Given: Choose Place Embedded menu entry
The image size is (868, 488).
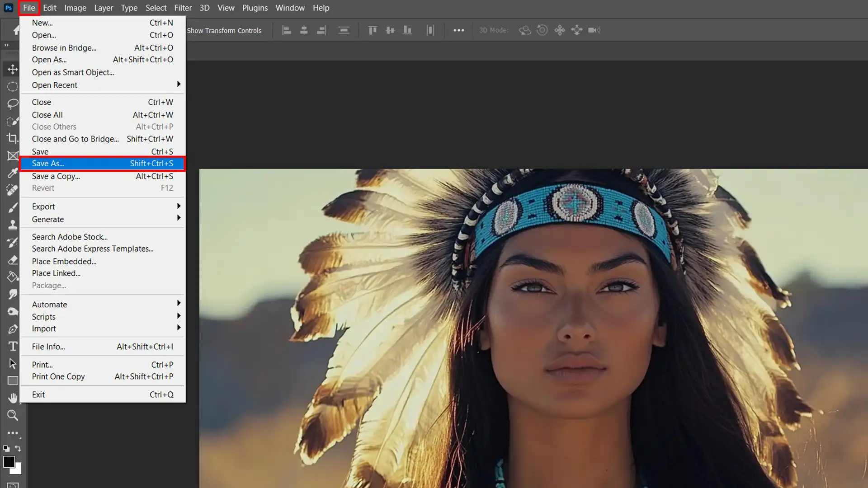Looking at the screenshot, I should pos(102,261).
